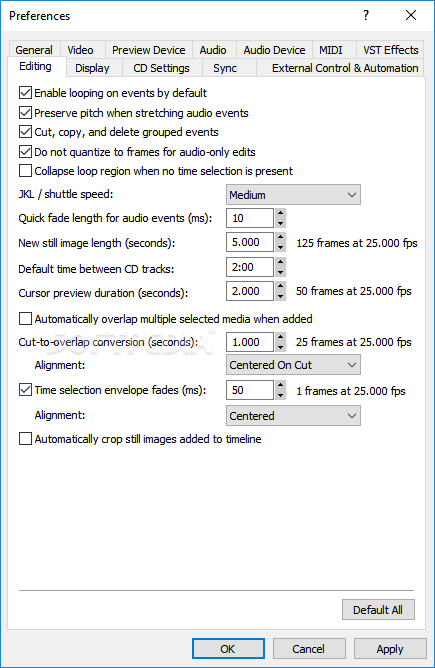Decrease quick fade length with down arrow
The height and width of the screenshot is (668, 435).
[280, 223]
